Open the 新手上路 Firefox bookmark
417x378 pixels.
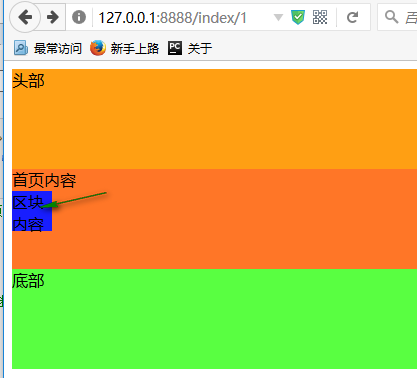click(x=125, y=48)
